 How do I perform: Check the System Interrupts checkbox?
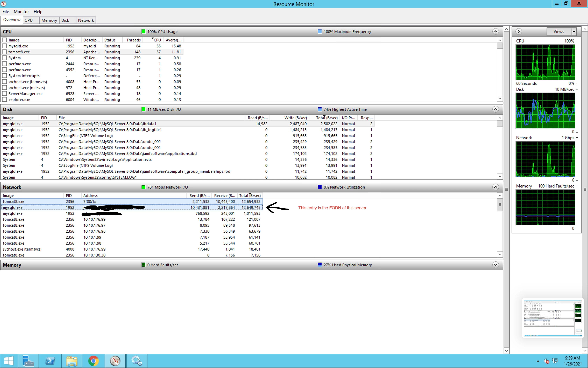4,76
